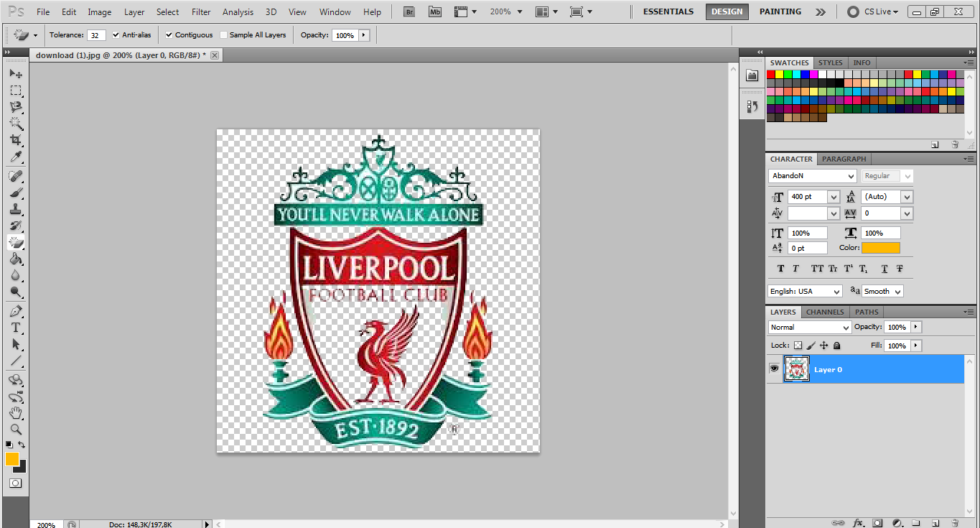Viewport: 980px width, 528px height.
Task: Switch to the Paragraph tab
Action: point(844,159)
